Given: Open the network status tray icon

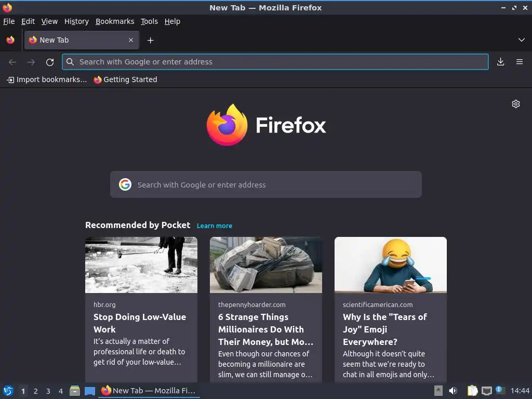Looking at the screenshot, I should 486,391.
